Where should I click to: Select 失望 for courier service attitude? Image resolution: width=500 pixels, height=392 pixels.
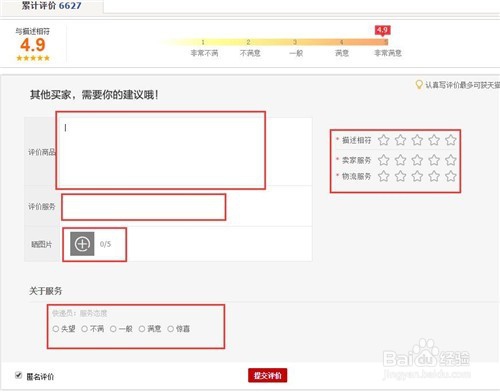coord(56,329)
